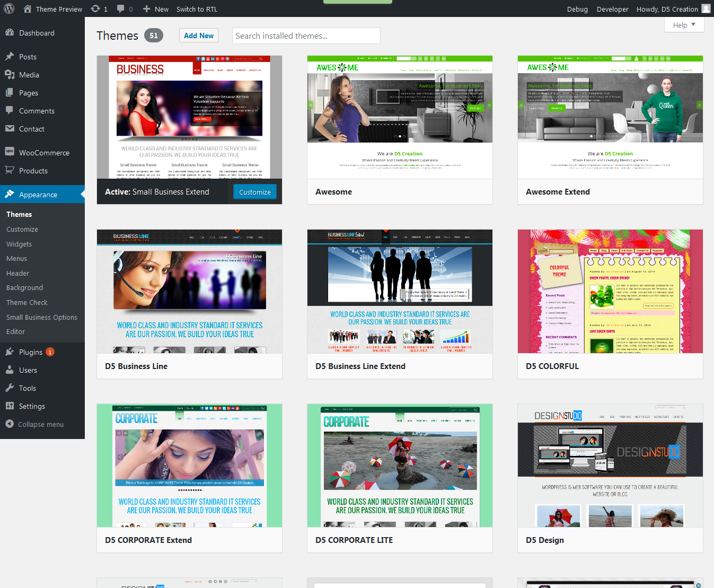714x588 pixels.
Task: Click the Collapse menu label
Action: 41,424
